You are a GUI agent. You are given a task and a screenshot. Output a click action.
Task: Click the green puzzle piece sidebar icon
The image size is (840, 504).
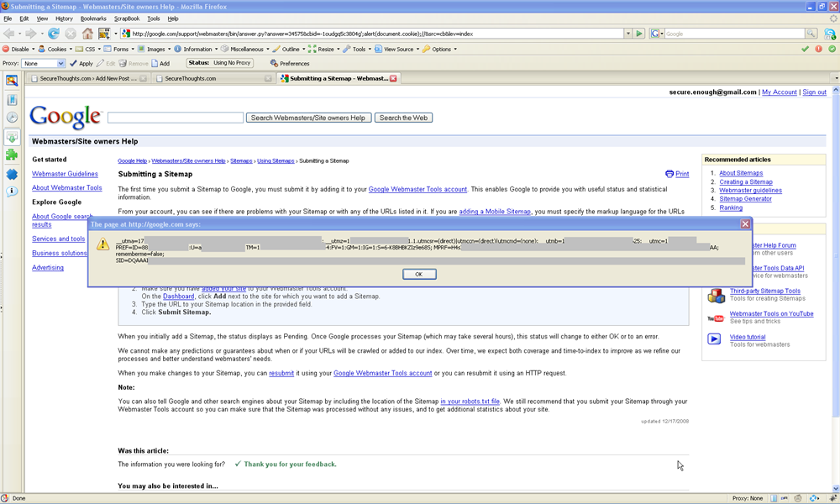coord(11,155)
